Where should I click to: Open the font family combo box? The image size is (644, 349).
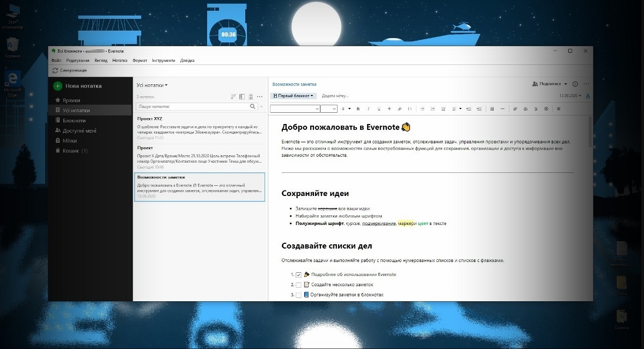pos(295,108)
